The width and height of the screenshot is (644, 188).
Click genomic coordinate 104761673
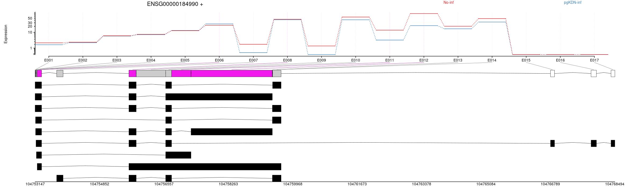click(357, 184)
